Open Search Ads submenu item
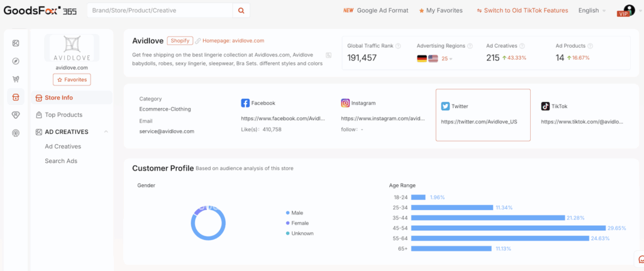The width and height of the screenshot is (644, 271). click(61, 161)
